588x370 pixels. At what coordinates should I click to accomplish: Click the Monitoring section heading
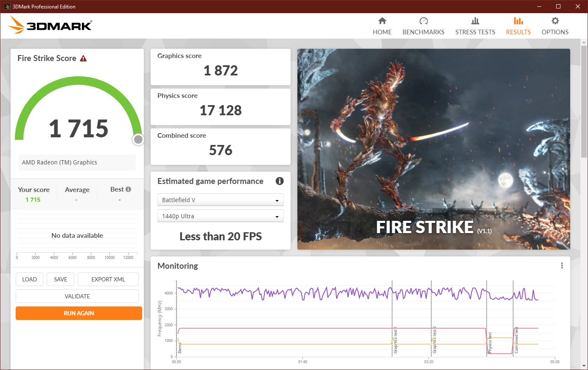(178, 266)
